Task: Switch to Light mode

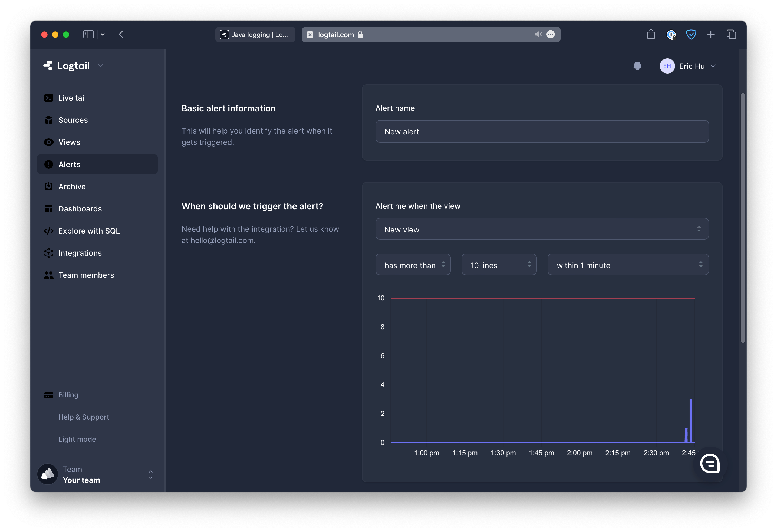Action: pyautogui.click(x=77, y=439)
